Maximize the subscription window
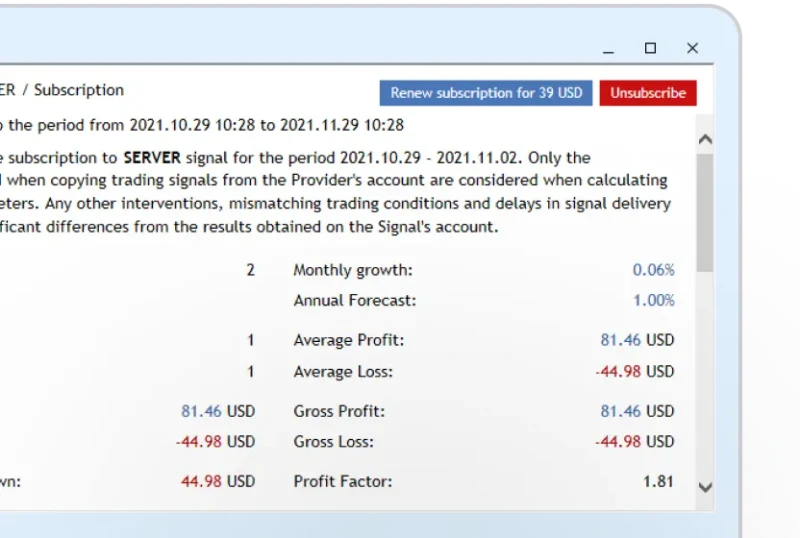This screenshot has width=800, height=538. pyautogui.click(x=650, y=48)
